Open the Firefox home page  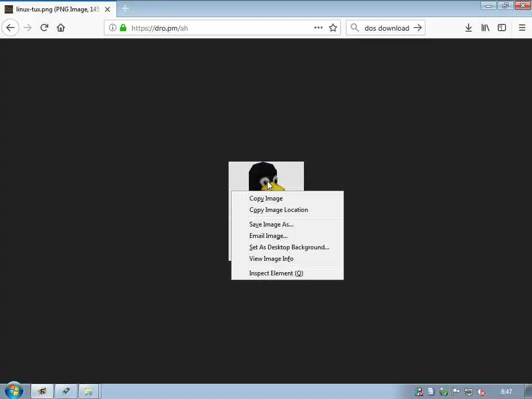coord(61,28)
